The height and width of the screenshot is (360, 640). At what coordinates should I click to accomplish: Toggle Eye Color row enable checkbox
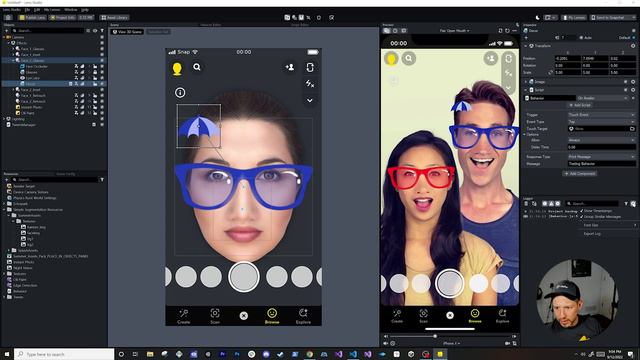tap(102, 78)
